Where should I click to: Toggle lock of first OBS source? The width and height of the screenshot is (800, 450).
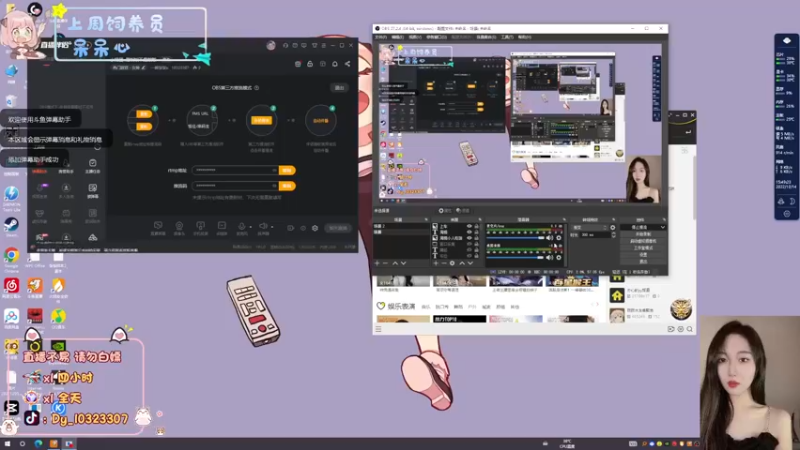[476, 226]
